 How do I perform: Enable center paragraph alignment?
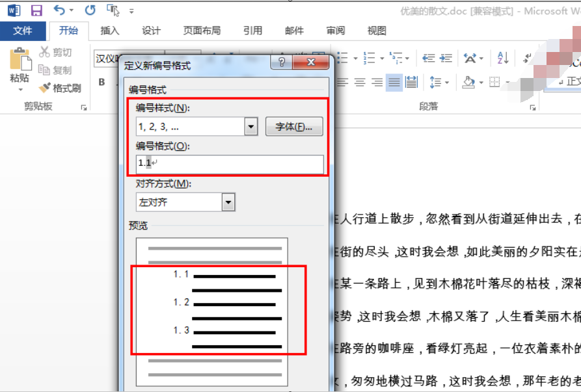point(359,81)
